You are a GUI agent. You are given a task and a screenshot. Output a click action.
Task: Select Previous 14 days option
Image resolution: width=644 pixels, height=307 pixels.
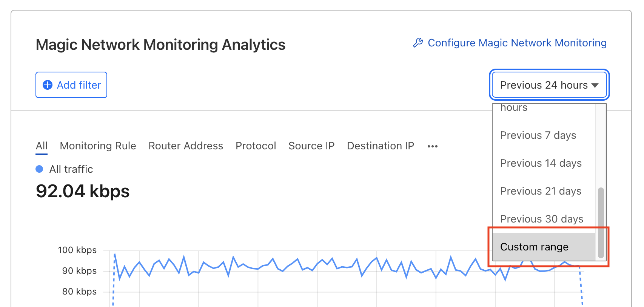[541, 163]
